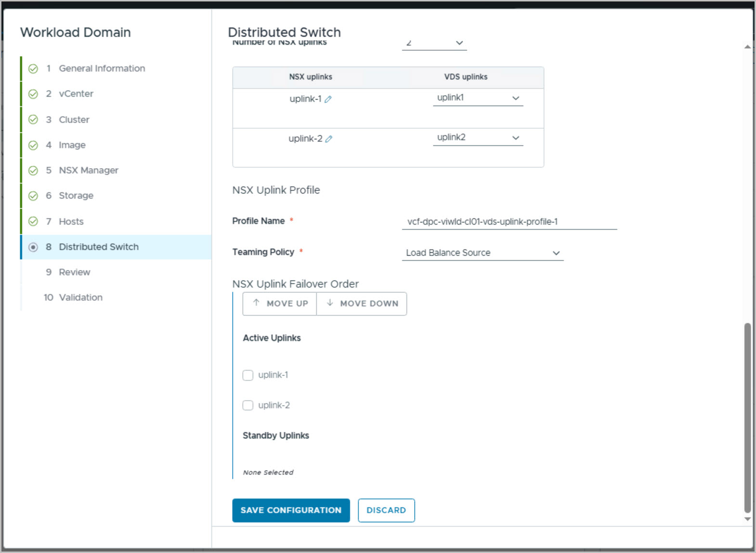Open the Teaming Policy dropdown

482,253
